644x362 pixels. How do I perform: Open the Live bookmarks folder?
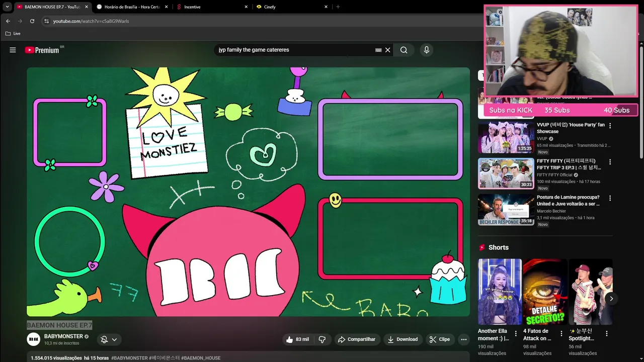13,34
